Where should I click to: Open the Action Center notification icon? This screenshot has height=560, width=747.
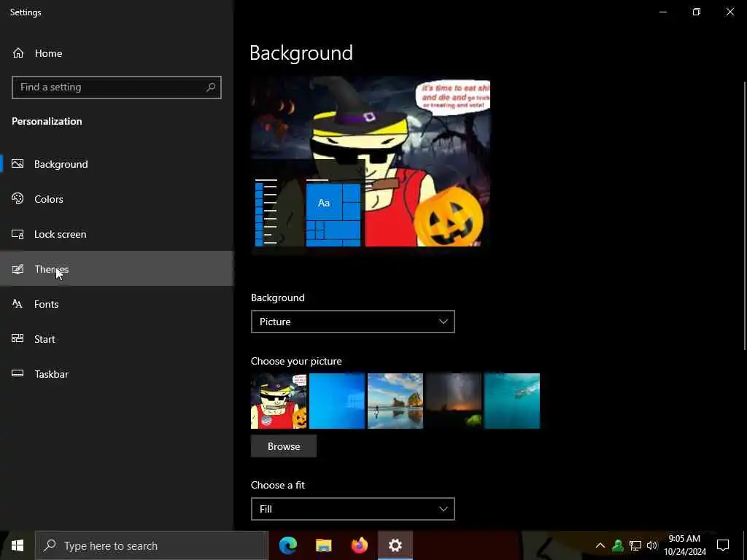pyautogui.click(x=723, y=545)
